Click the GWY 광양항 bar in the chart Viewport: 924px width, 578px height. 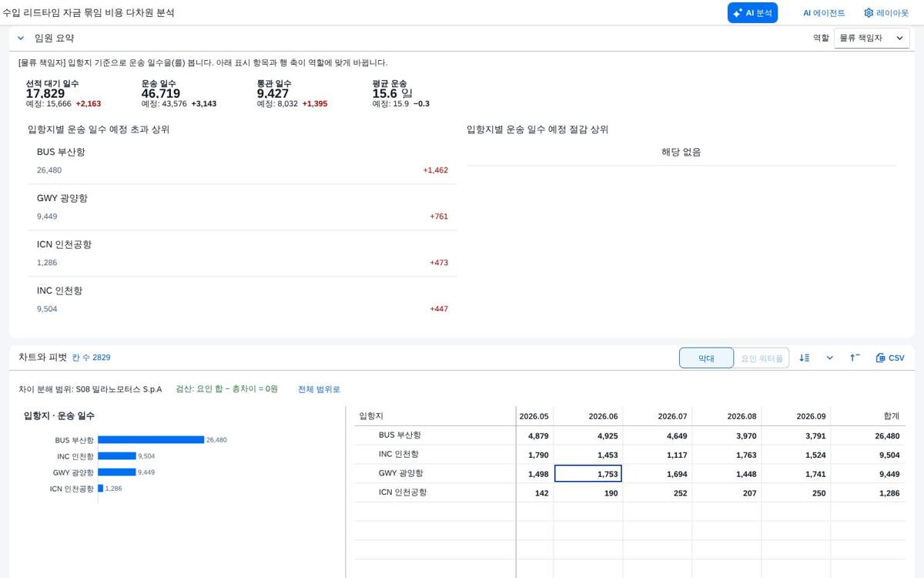point(117,472)
